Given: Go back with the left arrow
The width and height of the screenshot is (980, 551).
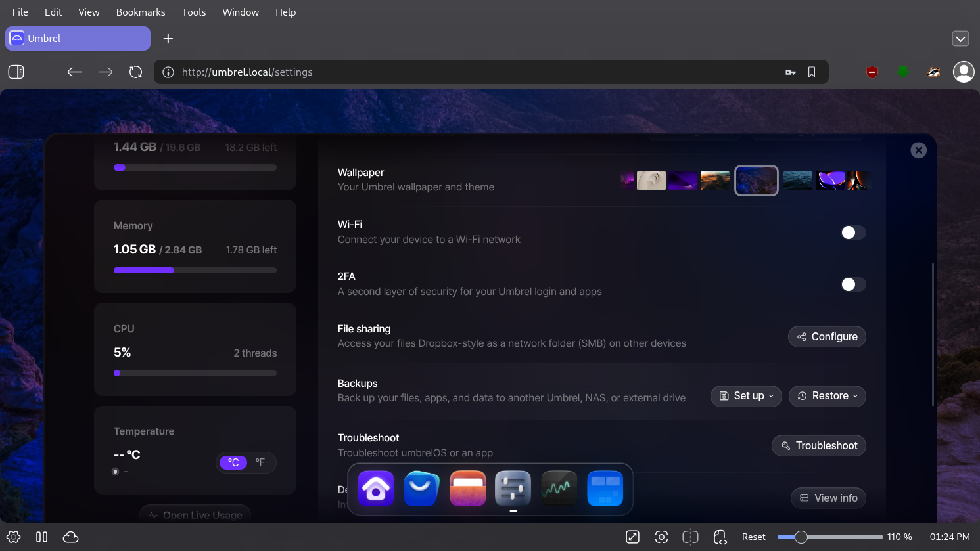Looking at the screenshot, I should click(x=74, y=72).
